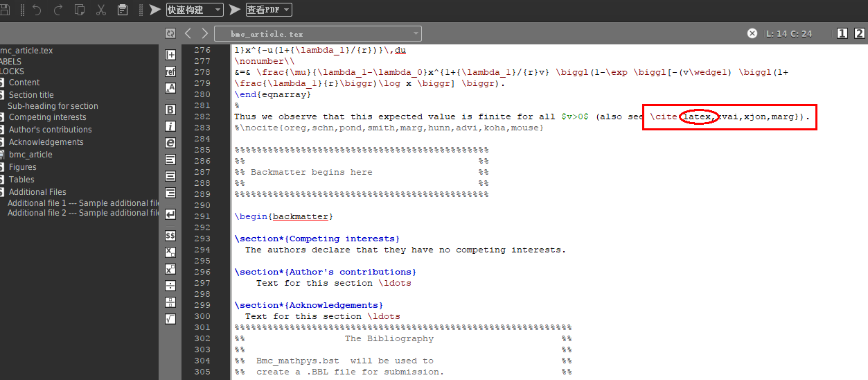868x380 pixels.
Task: Select Sub-heading for section entry
Action: (53, 106)
